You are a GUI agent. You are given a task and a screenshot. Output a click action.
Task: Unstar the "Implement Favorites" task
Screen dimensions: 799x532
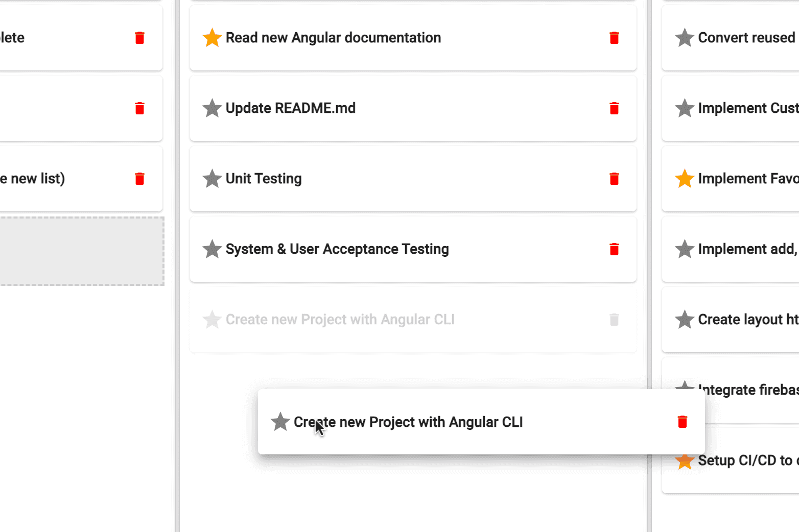coord(685,179)
